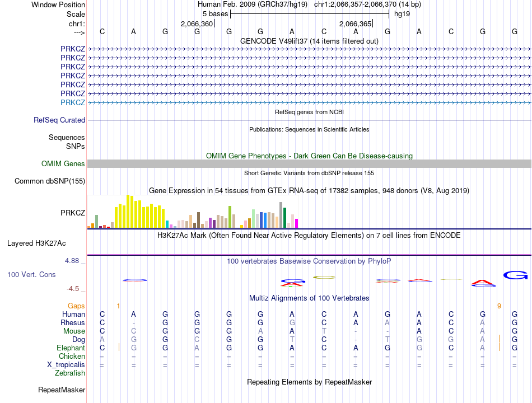This screenshot has width=532, height=403.
Task: Click 'Repeating Elements by RepeatMasker' title
Action: pos(309,382)
